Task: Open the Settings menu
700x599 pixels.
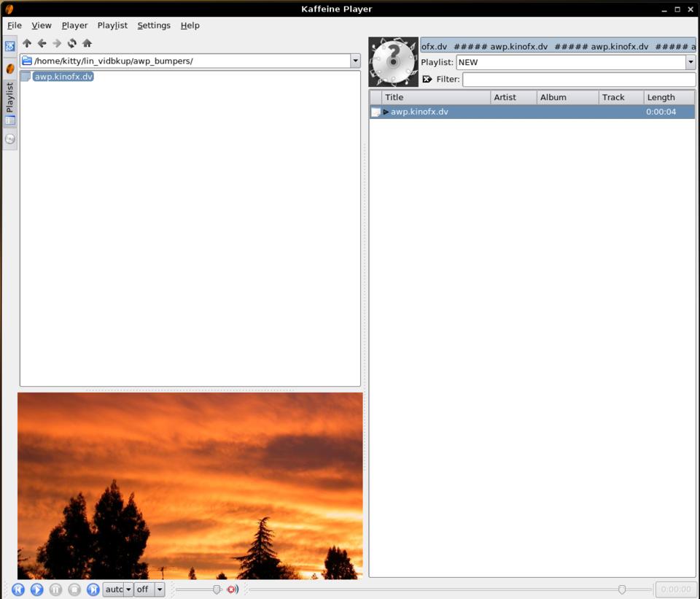Action: coord(154,26)
